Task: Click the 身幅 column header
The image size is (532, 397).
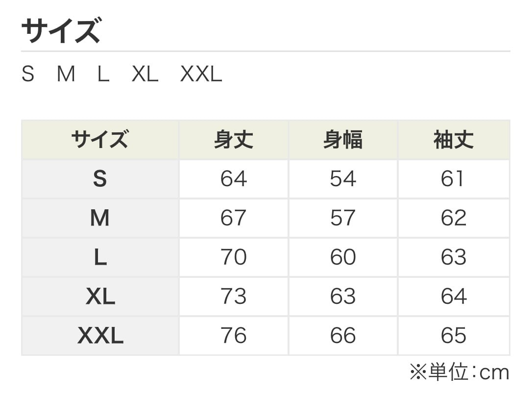Action: coord(343,140)
